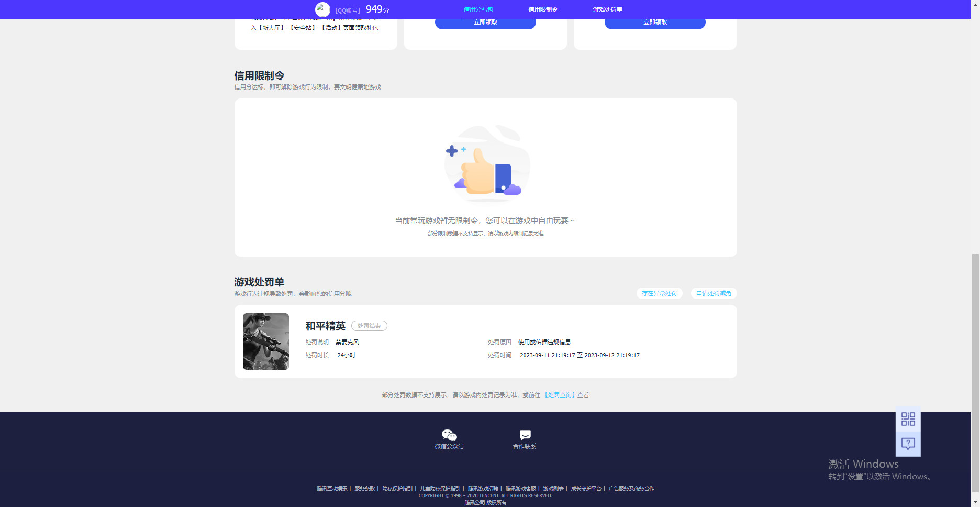Switch to the 游戏处罚单 tab
The height and width of the screenshot is (507, 980).
(x=607, y=9)
